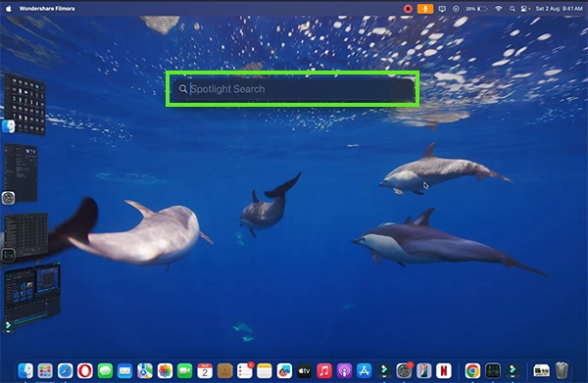
Task: Open Maps from the Dock
Action: point(145,371)
